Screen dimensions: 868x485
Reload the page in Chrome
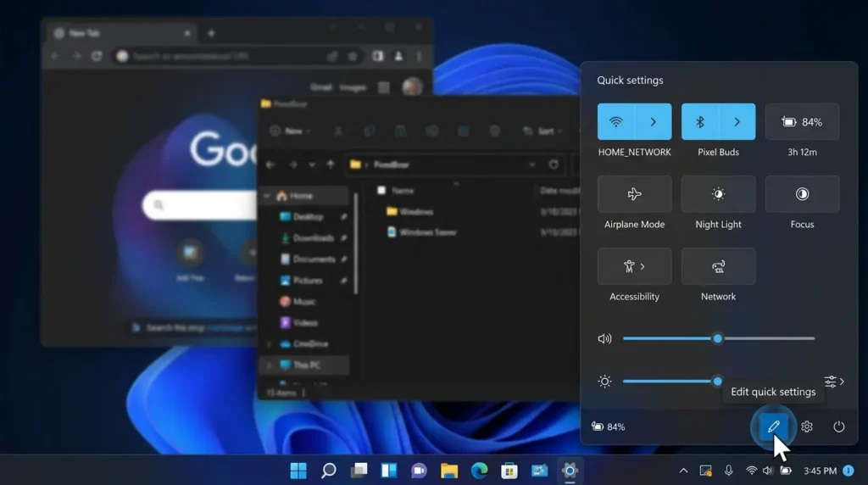pyautogui.click(x=97, y=56)
